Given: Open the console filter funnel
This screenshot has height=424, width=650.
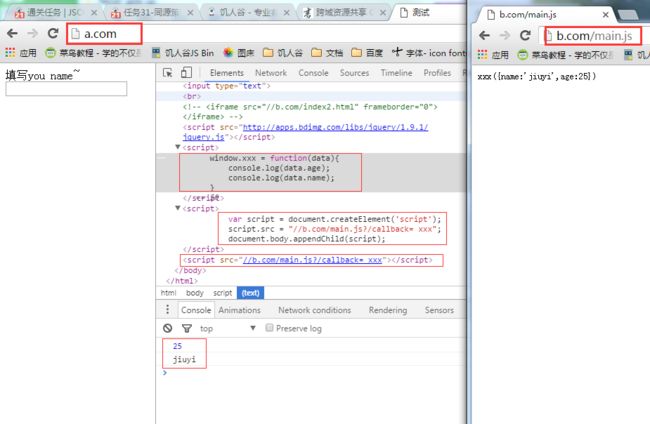Looking at the screenshot, I should 187,328.
